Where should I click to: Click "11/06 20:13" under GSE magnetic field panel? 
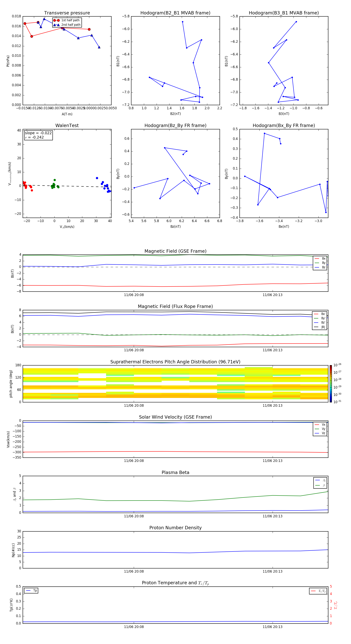click(x=272, y=295)
